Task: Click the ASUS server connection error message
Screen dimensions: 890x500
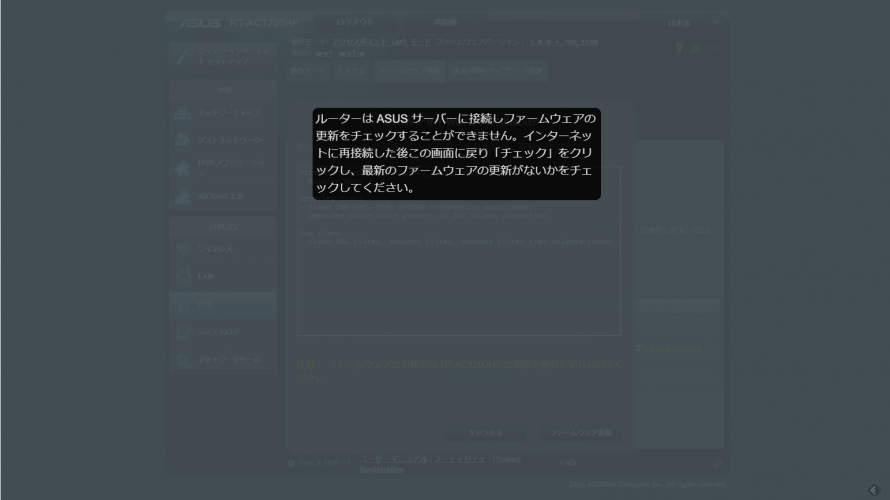Action: [x=456, y=153]
